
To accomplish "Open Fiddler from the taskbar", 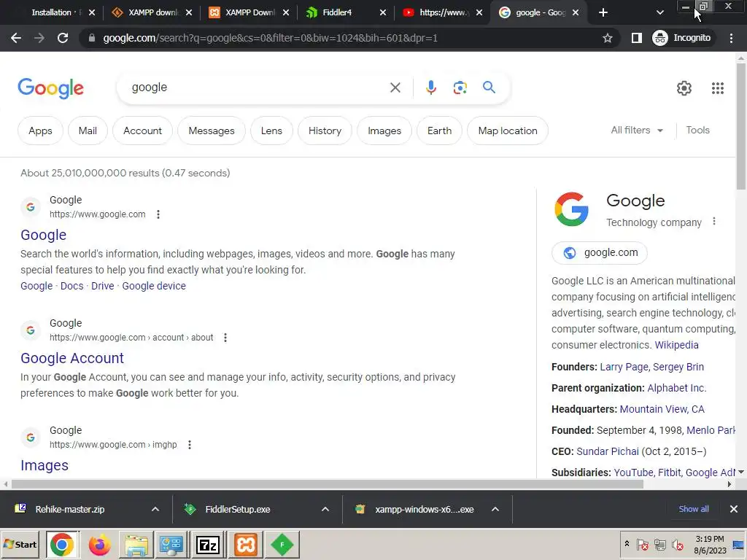I will click(282, 545).
